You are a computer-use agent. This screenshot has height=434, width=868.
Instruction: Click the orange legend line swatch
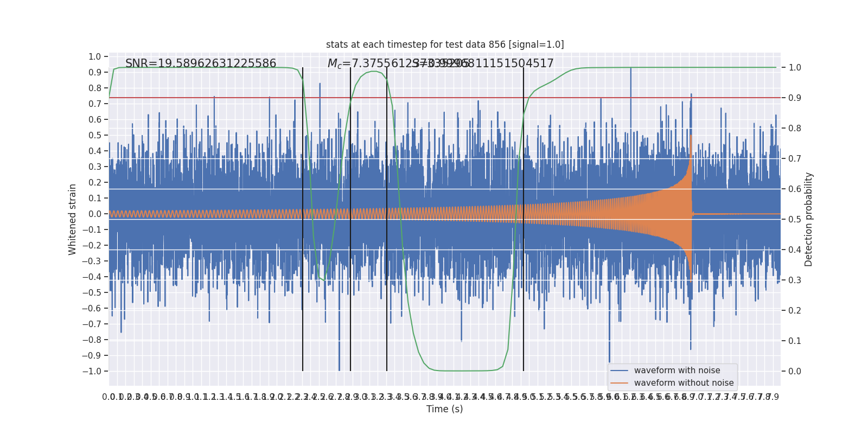tap(620, 383)
